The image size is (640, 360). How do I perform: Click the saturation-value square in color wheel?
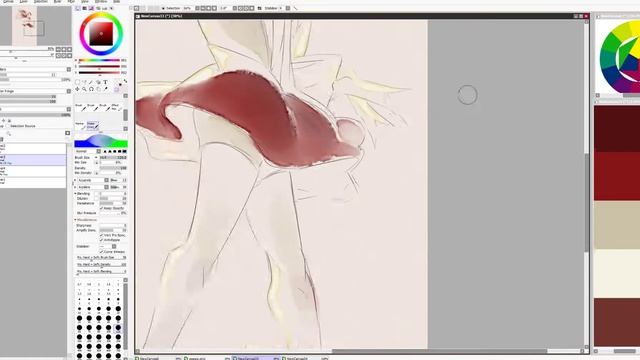(101, 34)
